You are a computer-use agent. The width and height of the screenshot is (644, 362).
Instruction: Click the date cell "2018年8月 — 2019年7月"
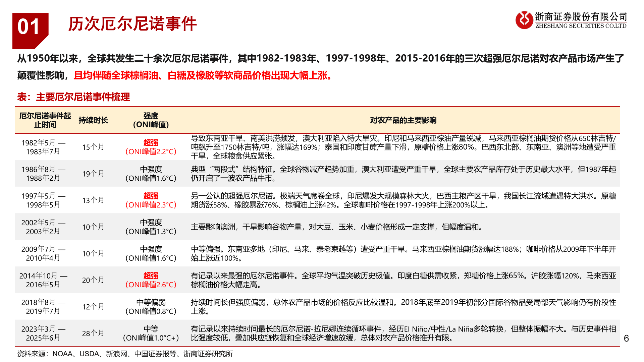click(43, 306)
